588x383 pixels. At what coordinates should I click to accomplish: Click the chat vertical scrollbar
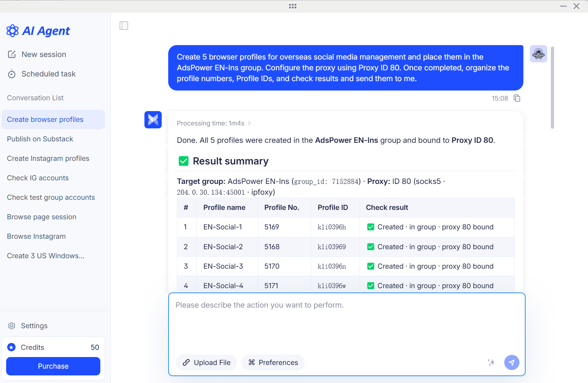552,87
